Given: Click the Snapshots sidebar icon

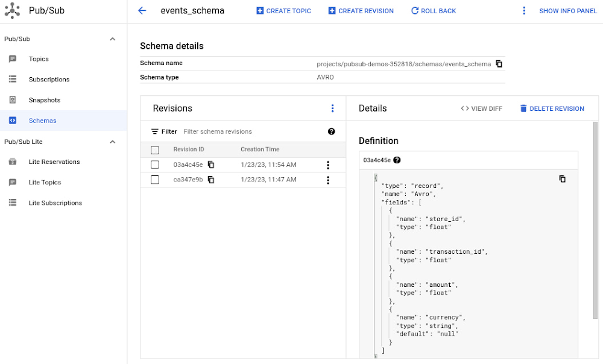Looking at the screenshot, I should click(13, 100).
